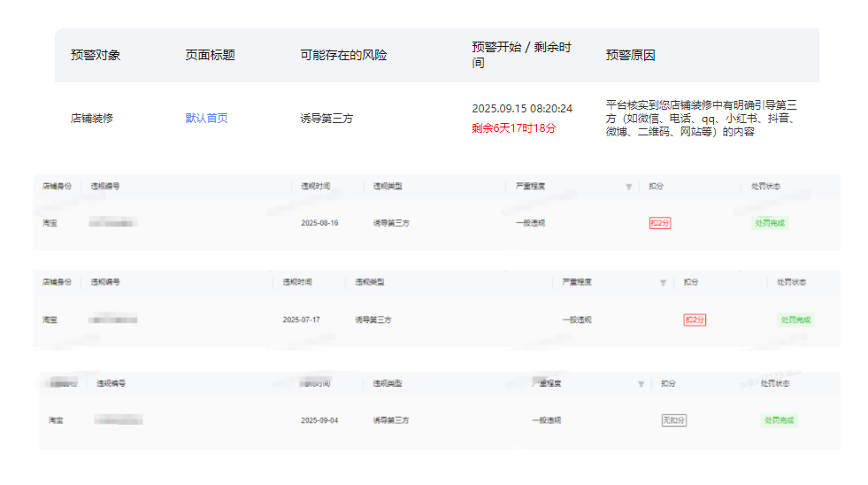The height and width of the screenshot is (485, 868).
Task: Click the 扣2分 badge in the 2025-07-17 row
Action: click(695, 320)
